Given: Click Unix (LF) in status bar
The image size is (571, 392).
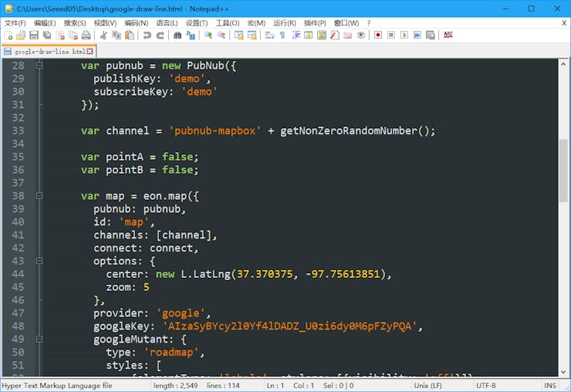Looking at the screenshot, I should click(427, 386).
